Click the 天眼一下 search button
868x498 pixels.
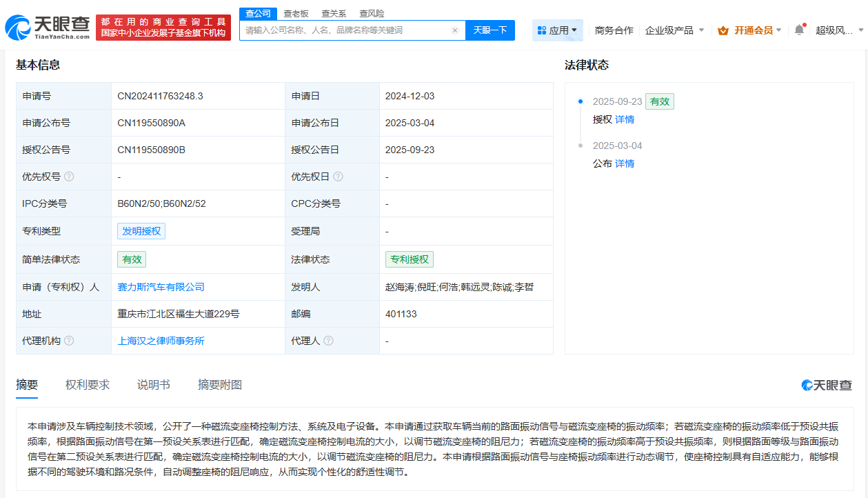(x=490, y=30)
